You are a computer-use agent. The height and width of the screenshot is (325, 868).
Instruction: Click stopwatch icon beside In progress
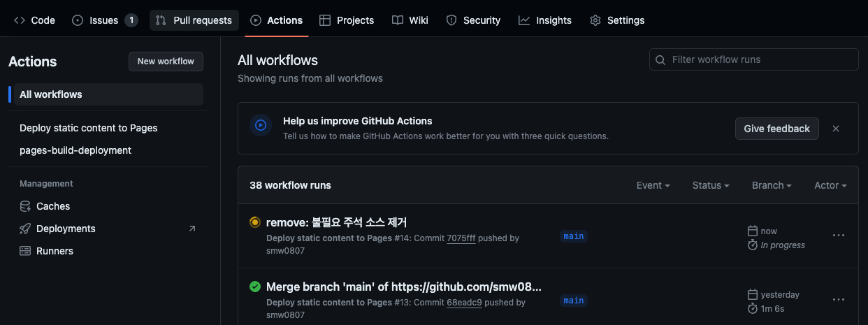[x=753, y=245]
